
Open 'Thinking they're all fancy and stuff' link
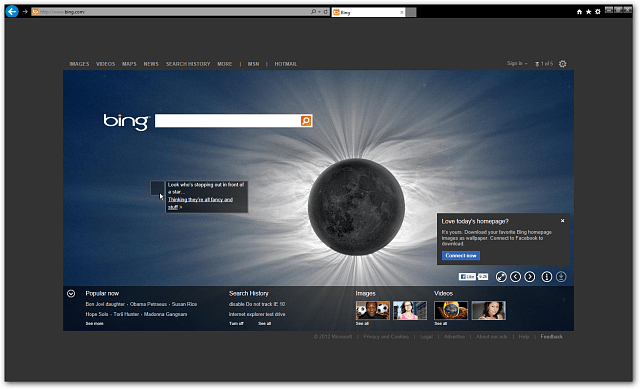tap(200, 203)
